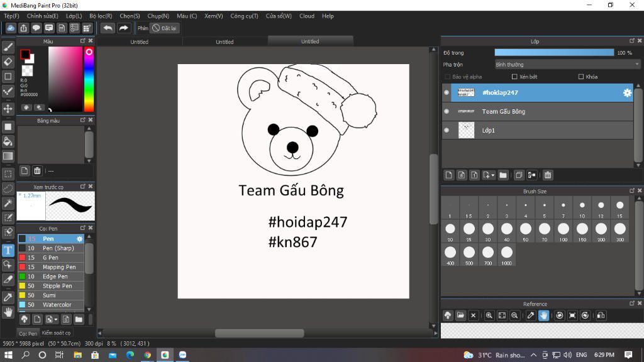Click the export share icon in top toolbar
Image resolution: width=644 pixels, height=362 pixels.
click(23, 28)
